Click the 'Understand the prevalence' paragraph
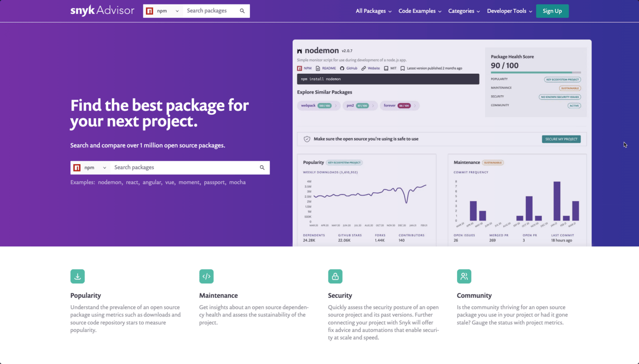Screen dimensions: 639x364 point(127,318)
